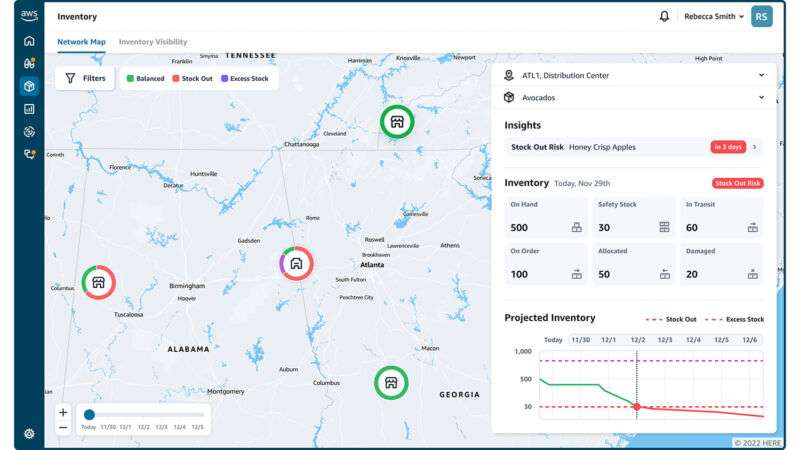Click the Excess Stock dashed chart legend
Image resolution: width=800 pixels, height=450 pixels.
coord(735,319)
